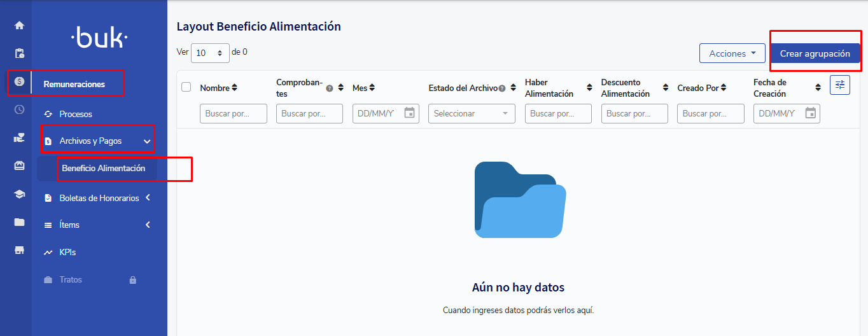868x336 pixels.
Task: Open column settings filter icon in table
Action: tap(839, 85)
